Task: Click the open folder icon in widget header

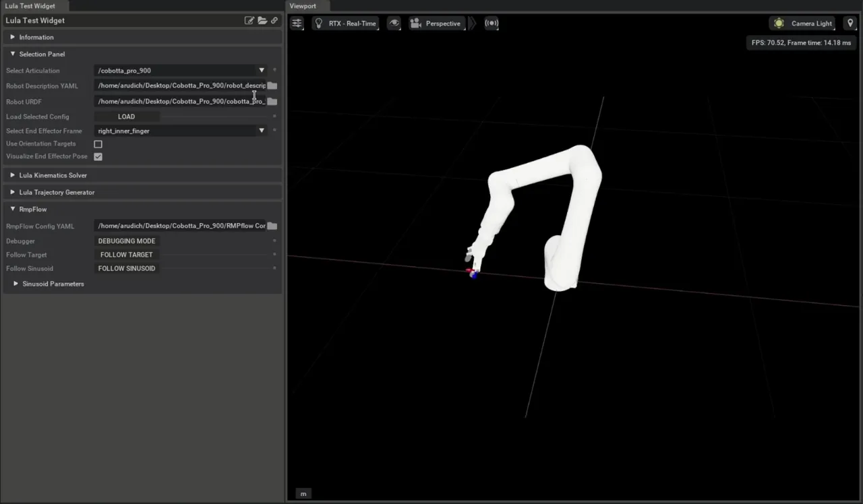Action: point(262,21)
